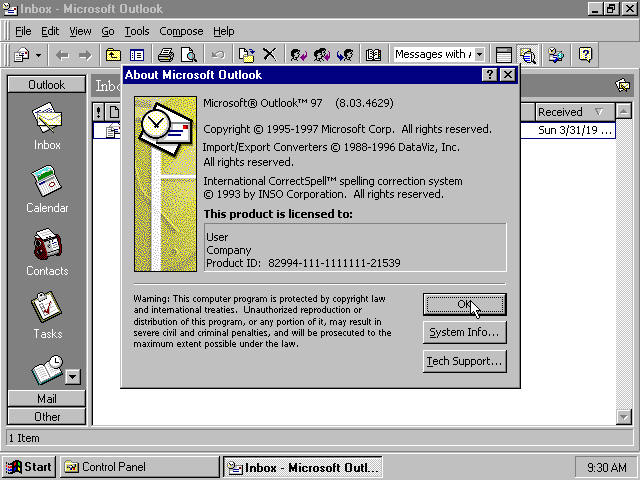Toggle the Group By Box button
This screenshot has height=480, width=640.
tap(504, 55)
